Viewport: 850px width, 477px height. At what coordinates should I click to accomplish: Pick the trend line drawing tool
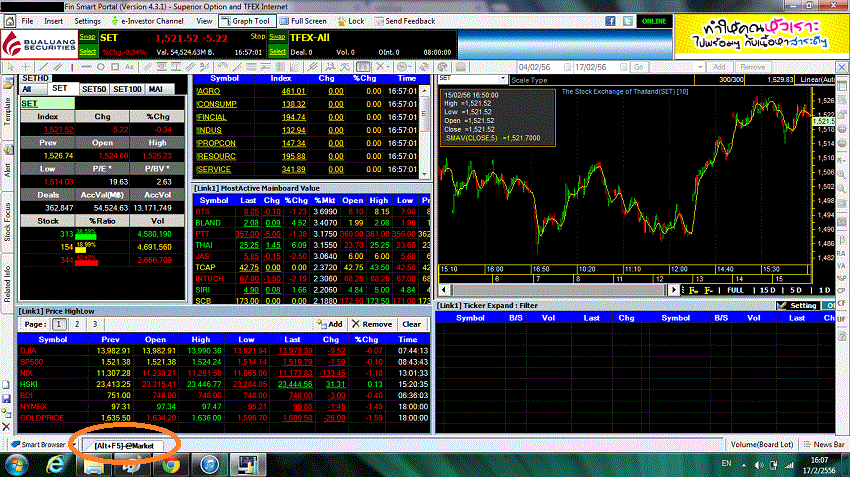point(43,67)
